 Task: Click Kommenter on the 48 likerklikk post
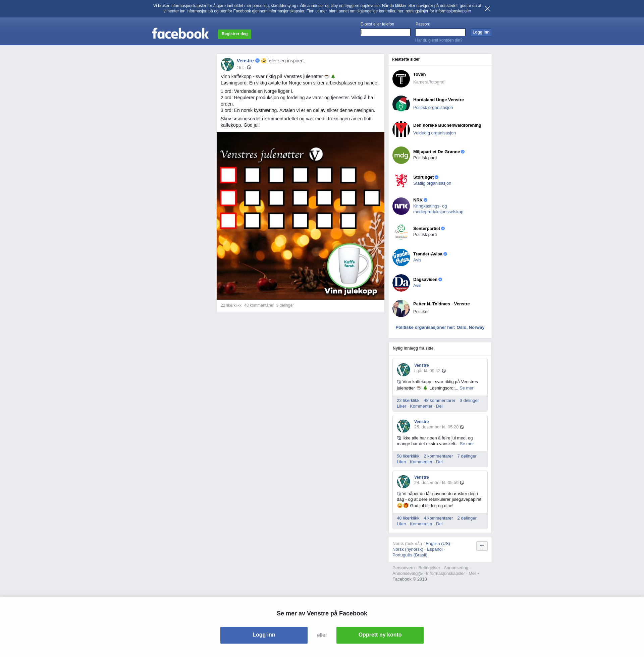coord(421,524)
